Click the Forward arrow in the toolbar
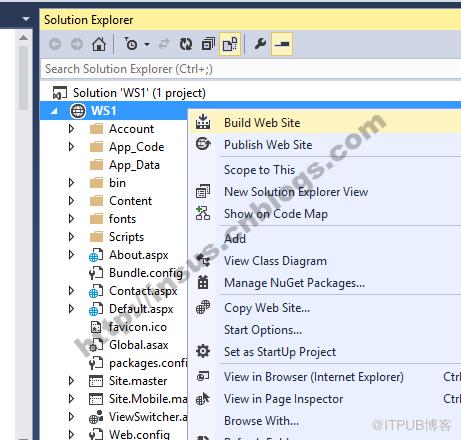This screenshot has height=440, width=461. [77, 44]
